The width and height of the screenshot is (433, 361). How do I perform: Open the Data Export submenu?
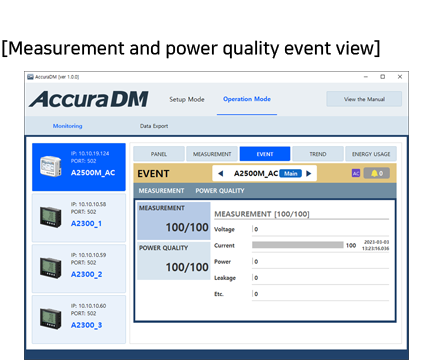154,126
